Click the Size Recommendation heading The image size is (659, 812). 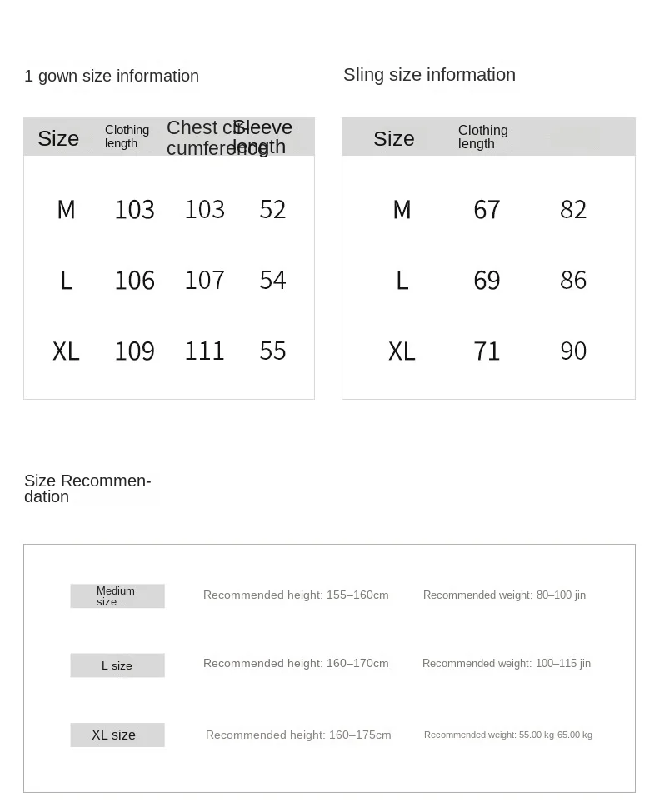pyautogui.click(x=87, y=488)
